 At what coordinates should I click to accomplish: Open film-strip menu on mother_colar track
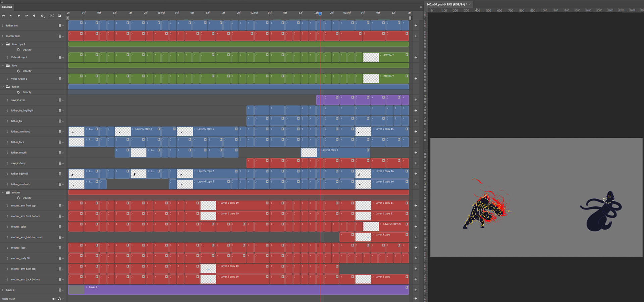61,227
